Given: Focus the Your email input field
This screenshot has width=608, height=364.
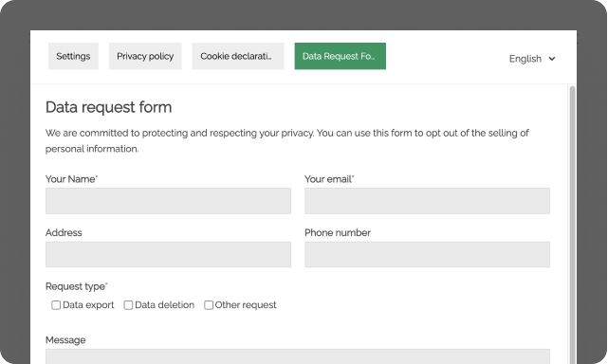Looking at the screenshot, I should coord(427,201).
